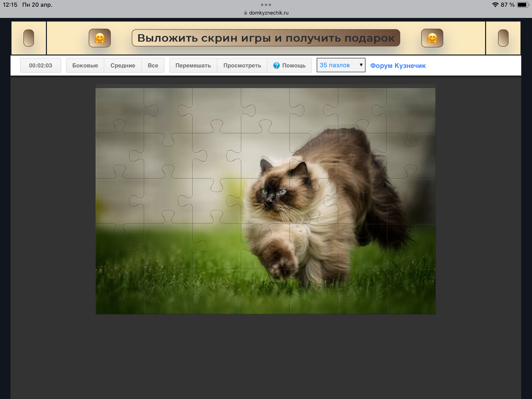
Task: Click the left hugging-face emoji button
Action: pyautogui.click(x=100, y=38)
